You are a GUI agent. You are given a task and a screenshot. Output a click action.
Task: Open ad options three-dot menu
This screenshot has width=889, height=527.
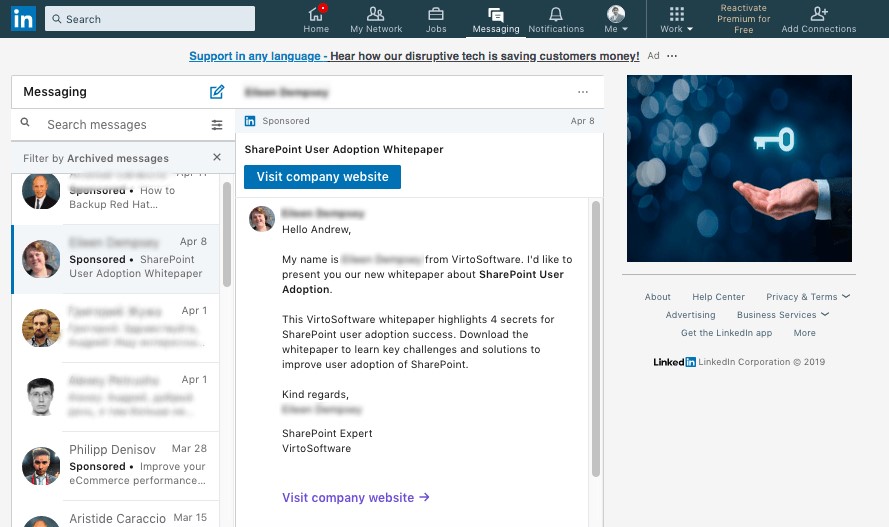[672, 56]
